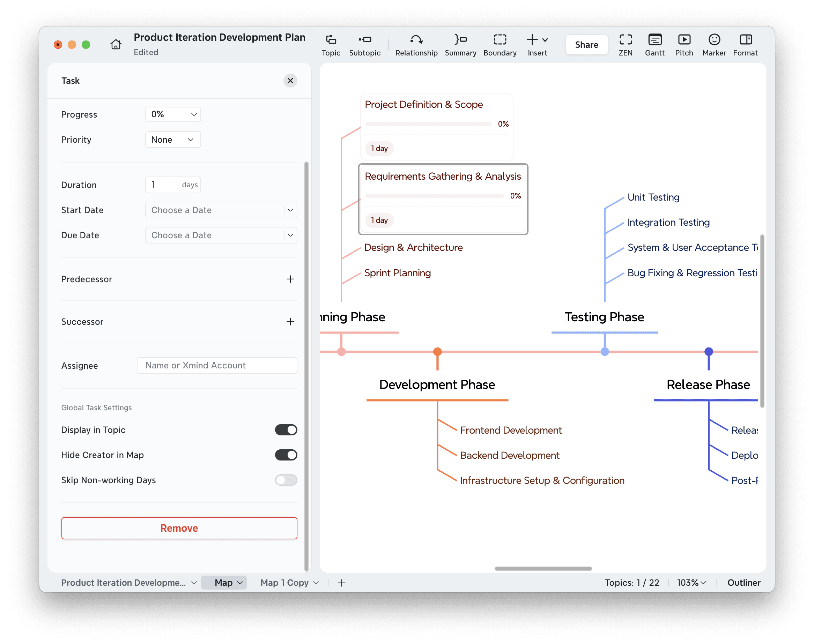Disable the Display in Topic toggle
The image size is (814, 644).
click(286, 429)
